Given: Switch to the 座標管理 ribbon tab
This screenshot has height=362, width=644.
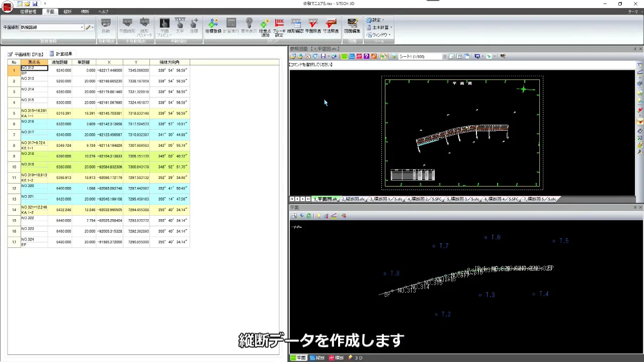Looking at the screenshot, I should tap(28, 12).
